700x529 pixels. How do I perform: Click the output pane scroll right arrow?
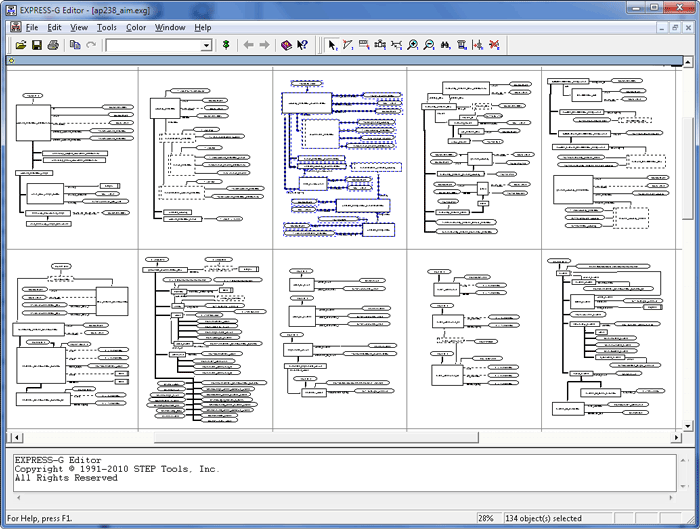pyautogui.click(x=671, y=497)
